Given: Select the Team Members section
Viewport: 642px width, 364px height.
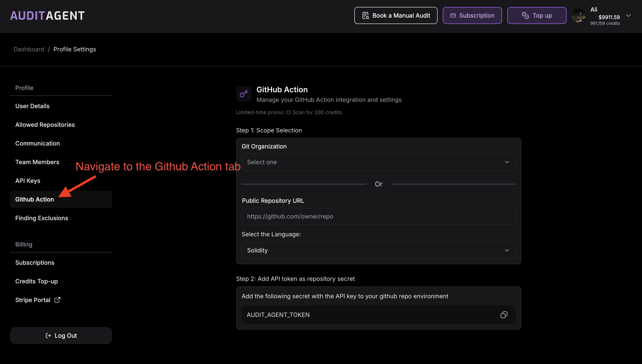Looking at the screenshot, I should click(x=37, y=162).
